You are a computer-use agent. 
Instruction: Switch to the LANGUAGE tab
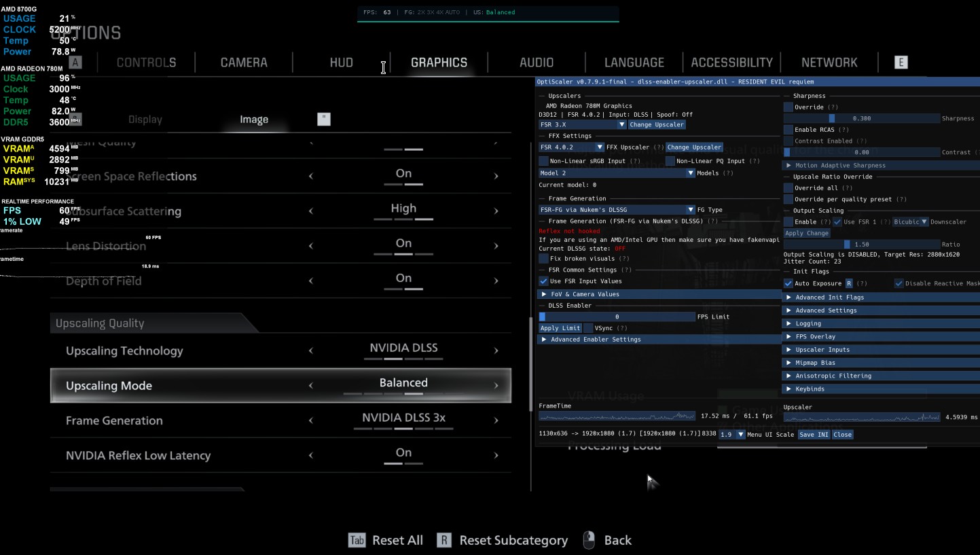tap(634, 62)
